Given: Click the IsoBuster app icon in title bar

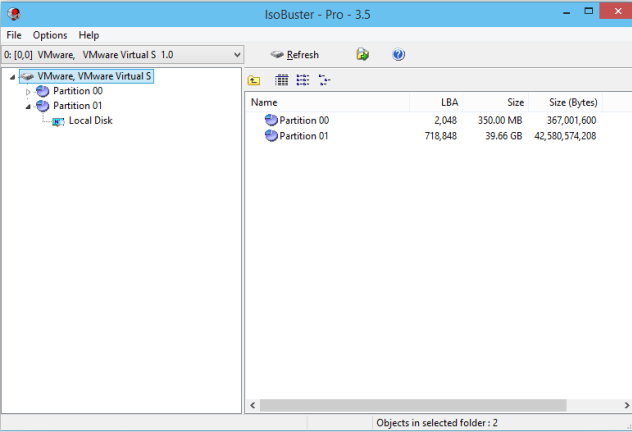Looking at the screenshot, I should point(14,14).
